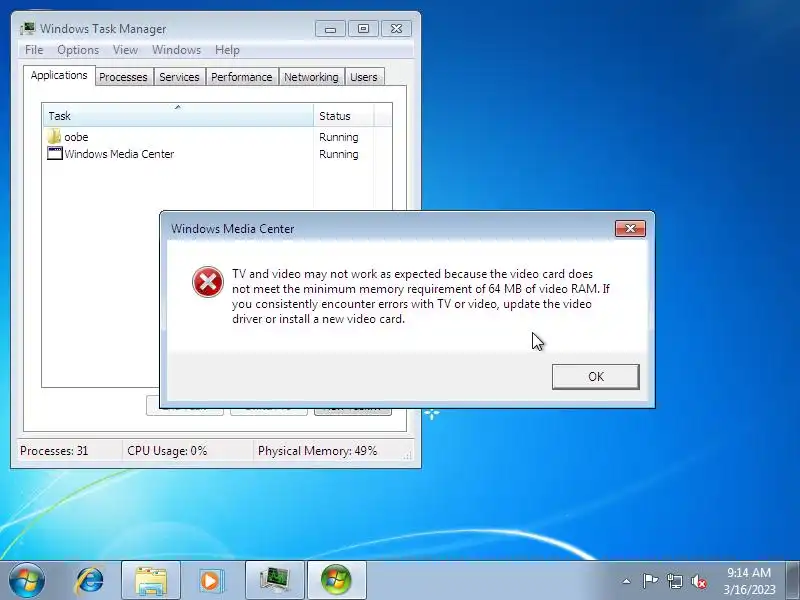The width and height of the screenshot is (800, 600).
Task: Open the View menu in Task Manager
Action: pyautogui.click(x=125, y=50)
